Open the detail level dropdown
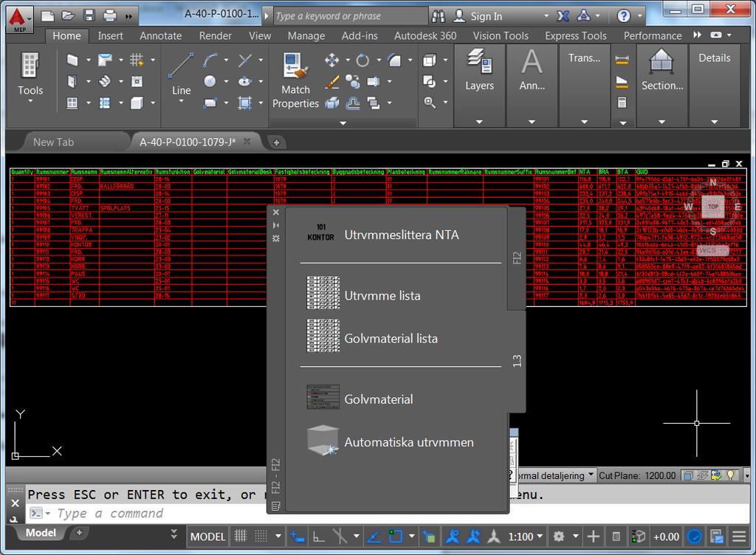This screenshot has height=555, width=756. 591,475
